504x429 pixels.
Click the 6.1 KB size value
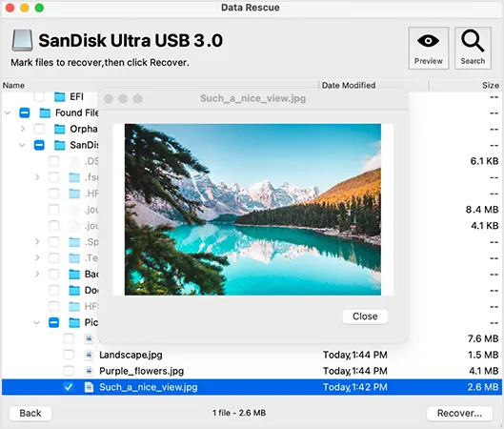click(x=484, y=161)
